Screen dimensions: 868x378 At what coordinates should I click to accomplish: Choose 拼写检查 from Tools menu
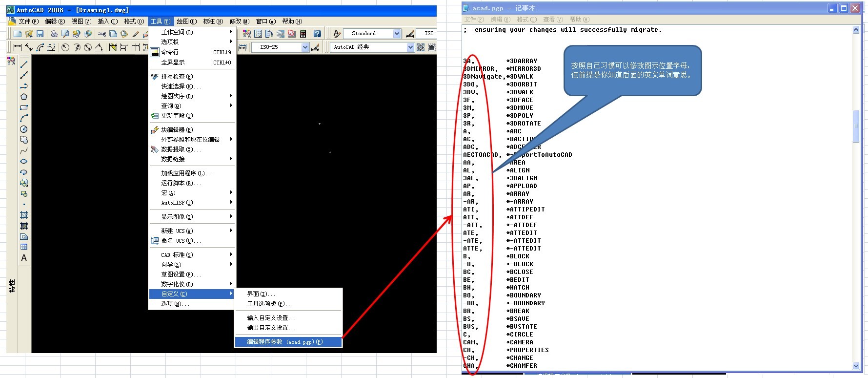pyautogui.click(x=192, y=76)
